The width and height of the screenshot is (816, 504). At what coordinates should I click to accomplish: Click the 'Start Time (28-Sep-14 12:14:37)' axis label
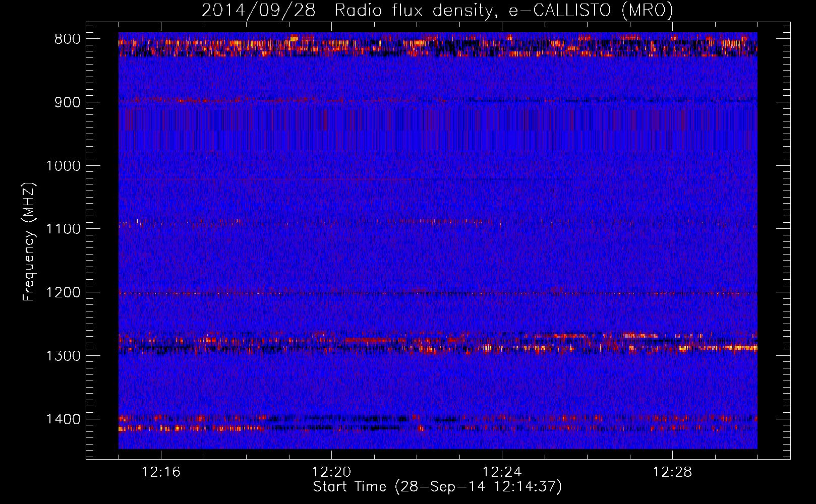437,487
